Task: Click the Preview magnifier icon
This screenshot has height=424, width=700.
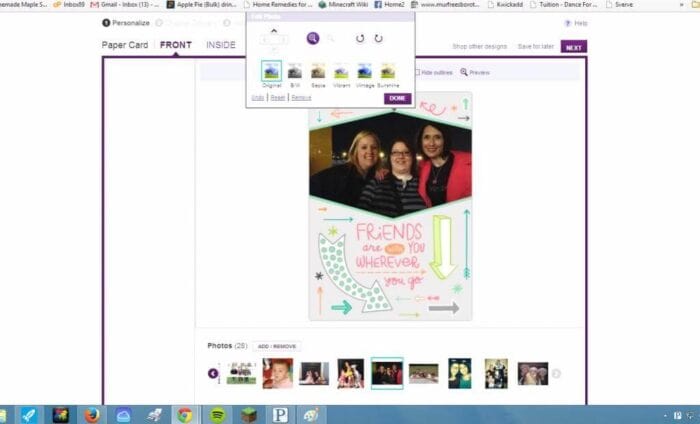Action: pos(464,72)
